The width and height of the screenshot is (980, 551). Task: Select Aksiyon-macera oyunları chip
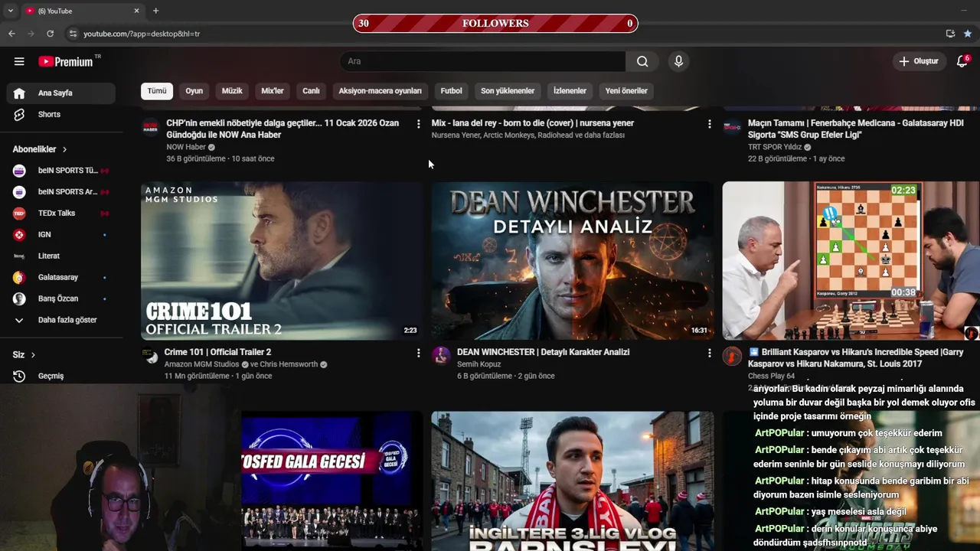point(381,91)
